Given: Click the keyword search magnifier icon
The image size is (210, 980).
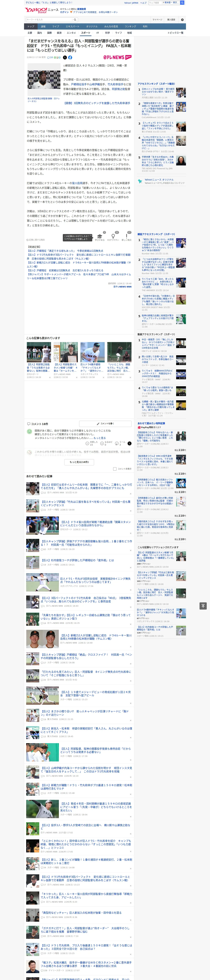Looking at the screenshot, I should [75, 19].
